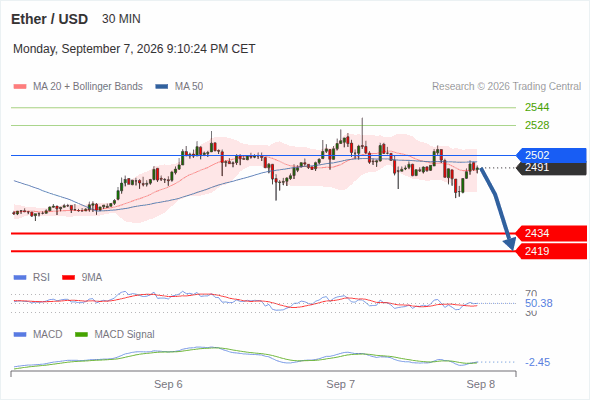
Task: Click the red 2419 support price tag
Action: (x=551, y=251)
